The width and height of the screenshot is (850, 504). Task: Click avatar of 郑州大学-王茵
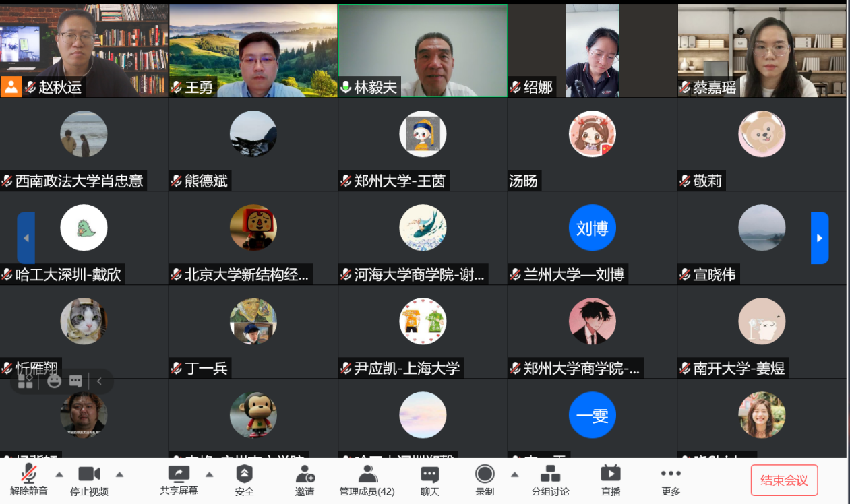coord(423,134)
